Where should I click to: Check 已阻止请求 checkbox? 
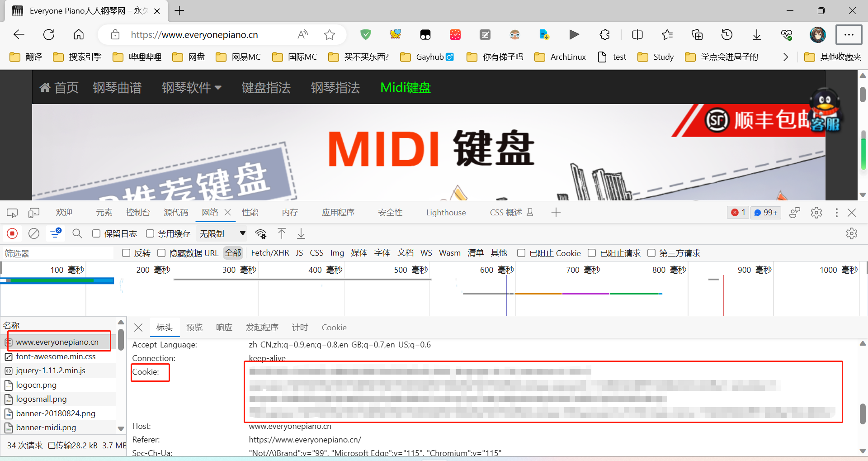pos(592,253)
